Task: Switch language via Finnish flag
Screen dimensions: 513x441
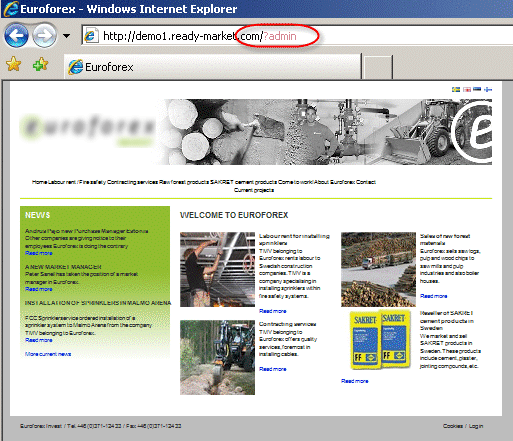Action: pos(488,89)
